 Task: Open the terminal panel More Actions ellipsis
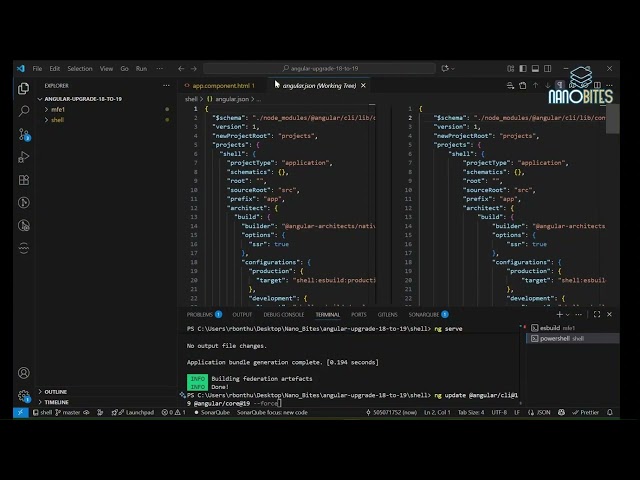click(578, 314)
